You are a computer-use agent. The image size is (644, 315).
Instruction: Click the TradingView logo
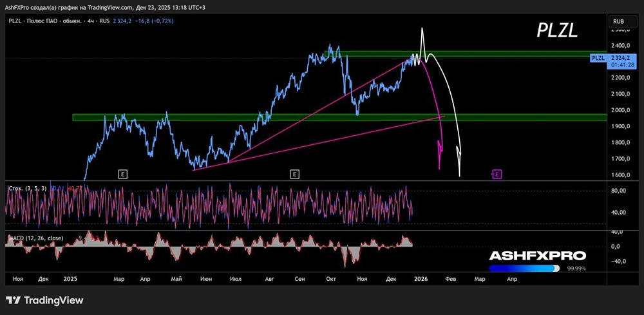pos(45,300)
